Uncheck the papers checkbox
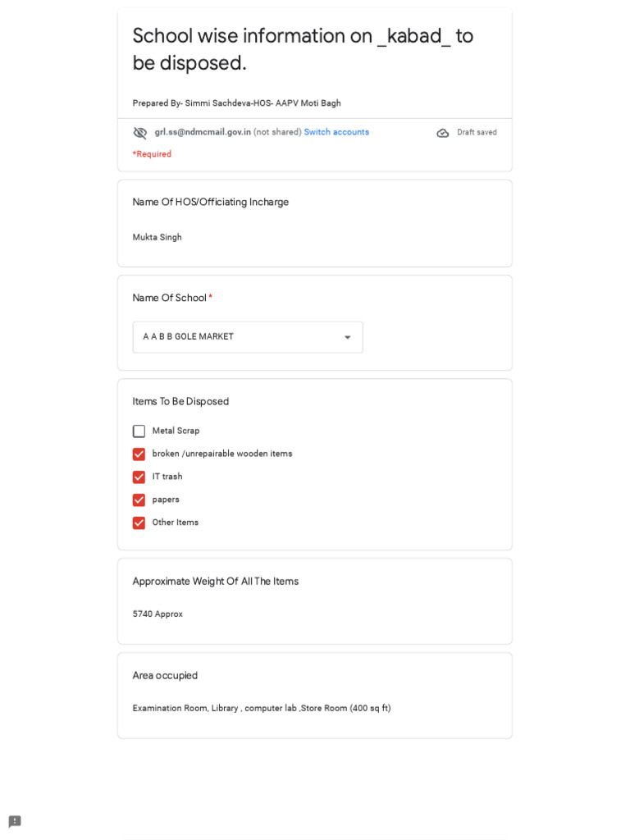 [x=139, y=500]
